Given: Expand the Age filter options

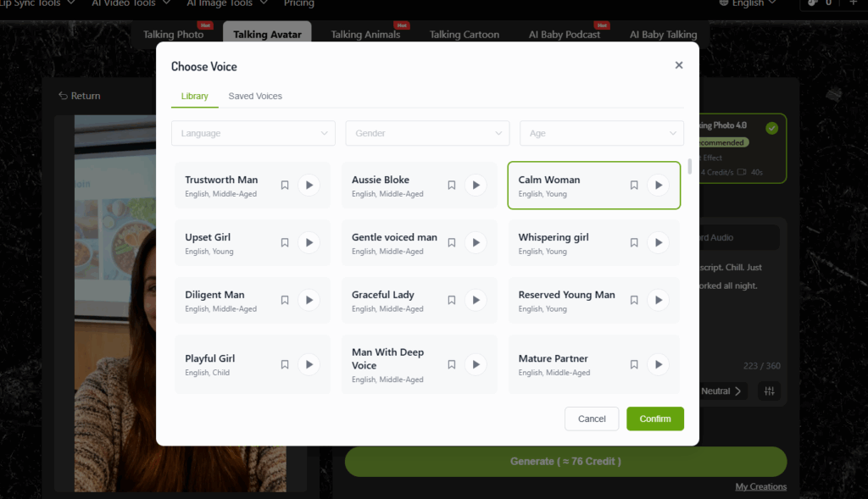Looking at the screenshot, I should pyautogui.click(x=602, y=133).
